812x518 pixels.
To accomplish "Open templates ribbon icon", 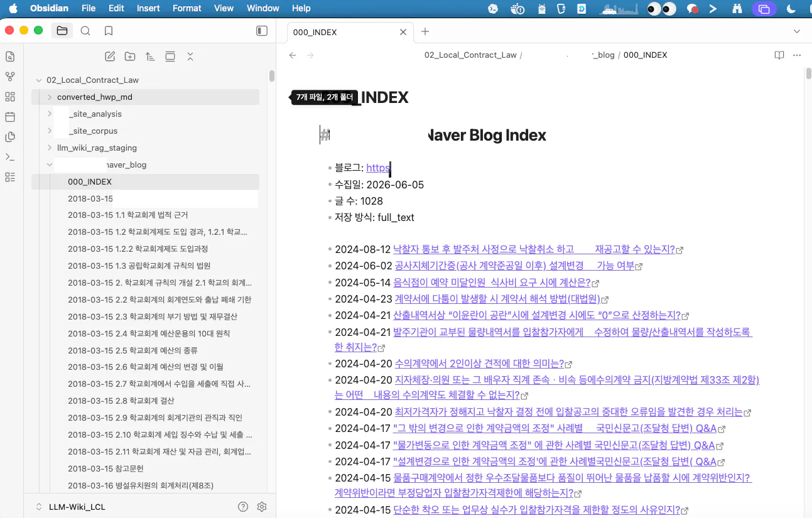I will click(10, 137).
